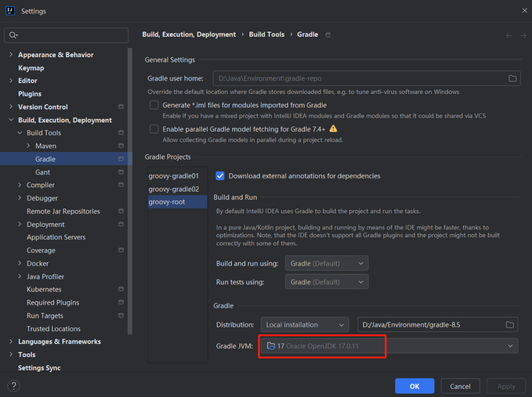Click project marker icon on Compiler row
This screenshot has height=397, width=532.
pos(121,185)
